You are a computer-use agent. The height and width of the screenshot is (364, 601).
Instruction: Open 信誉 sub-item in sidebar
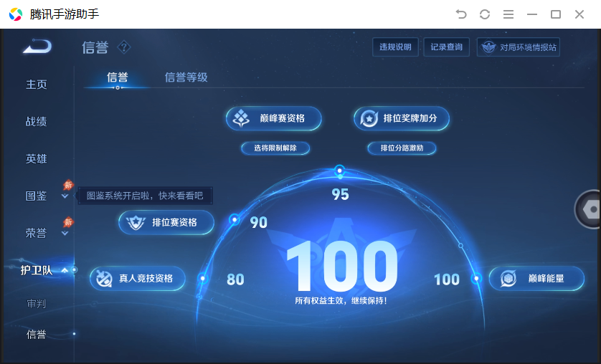pyautogui.click(x=36, y=335)
